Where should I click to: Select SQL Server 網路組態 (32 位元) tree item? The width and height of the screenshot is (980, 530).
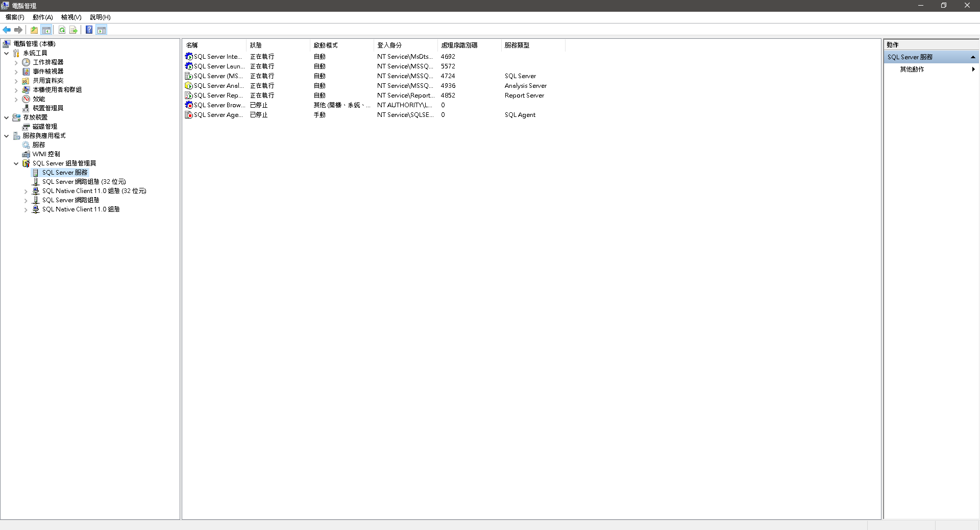tap(84, 182)
